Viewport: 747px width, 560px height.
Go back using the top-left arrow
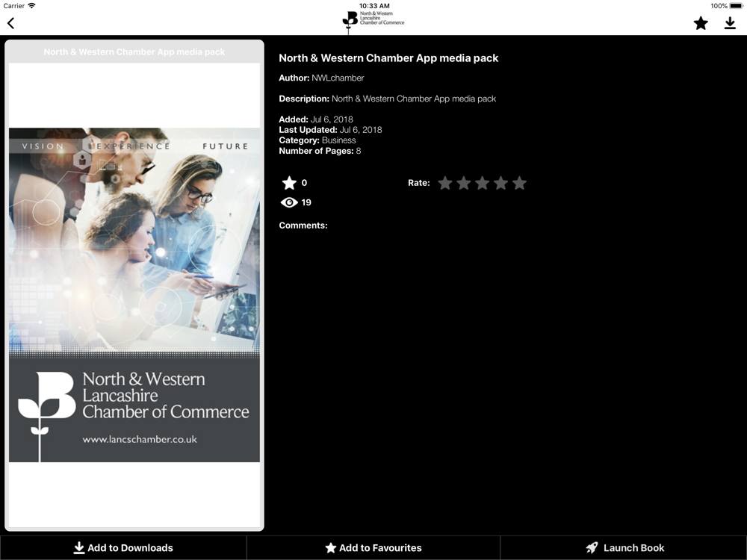click(10, 23)
